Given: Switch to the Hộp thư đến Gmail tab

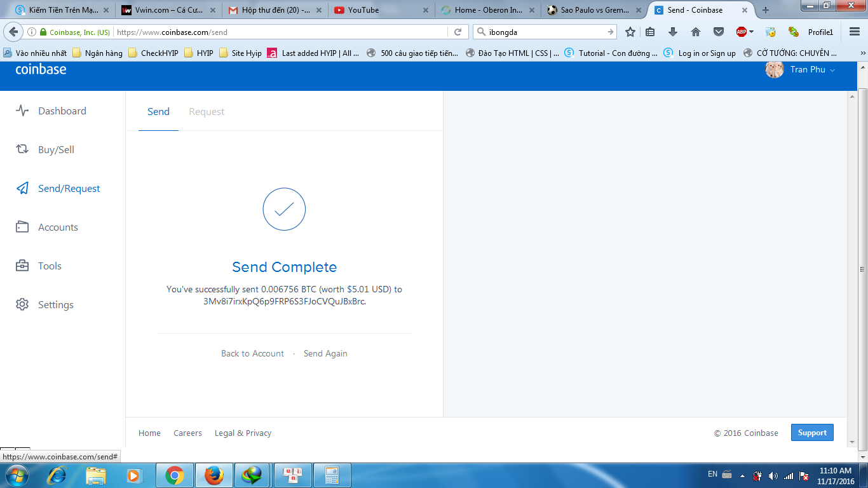Looking at the screenshot, I should (275, 10).
